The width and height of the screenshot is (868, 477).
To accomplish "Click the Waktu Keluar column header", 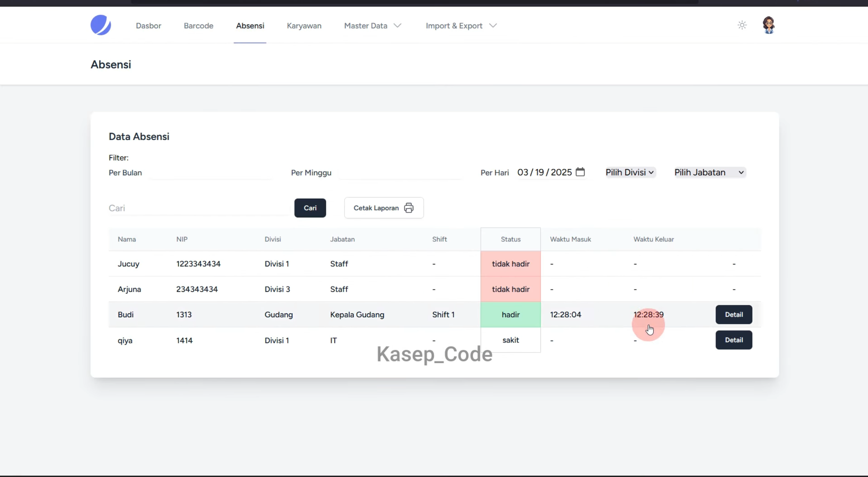I will point(653,239).
